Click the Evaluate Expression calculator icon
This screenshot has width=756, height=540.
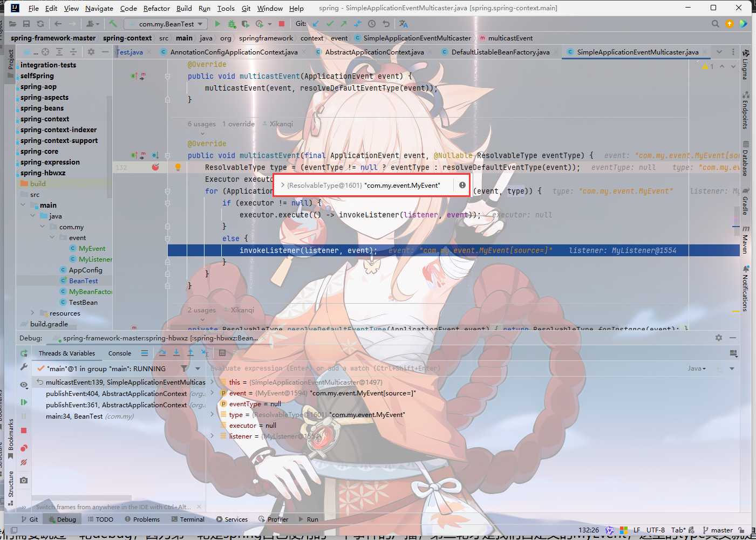[222, 353]
